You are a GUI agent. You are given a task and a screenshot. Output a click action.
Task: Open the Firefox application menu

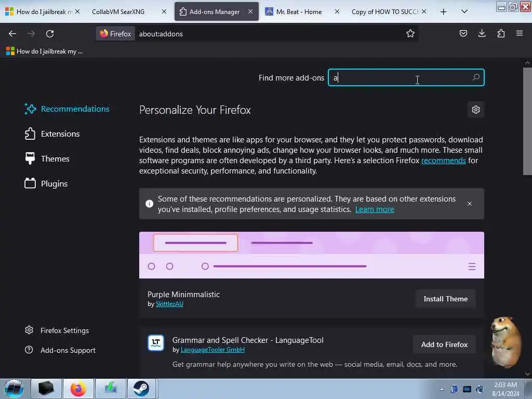pyautogui.click(x=520, y=33)
